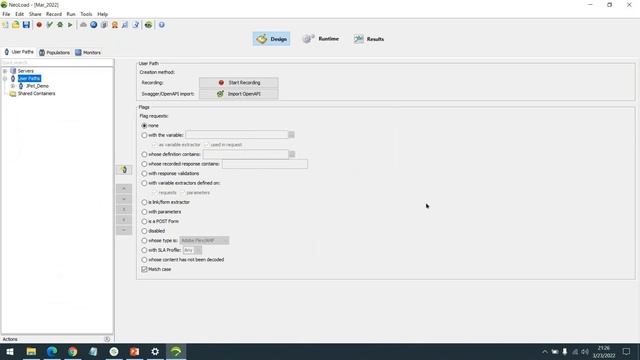Open PowerPoint from taskbar
Image resolution: width=640 pixels, height=360 pixels.
pyautogui.click(x=134, y=351)
